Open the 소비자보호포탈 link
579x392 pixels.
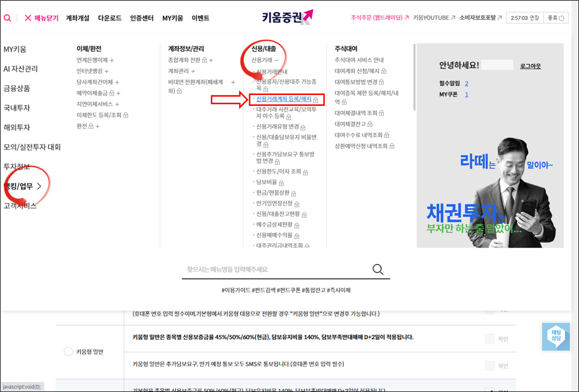coord(480,17)
